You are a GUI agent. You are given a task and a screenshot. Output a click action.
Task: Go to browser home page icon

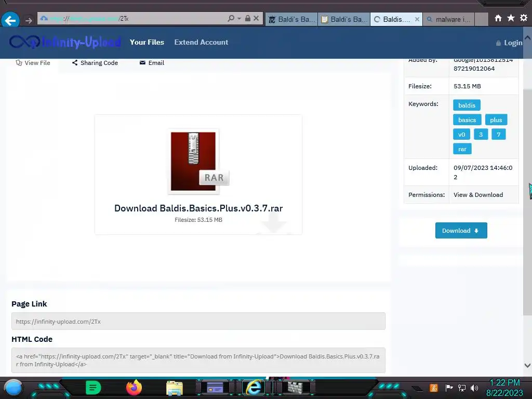coord(498,18)
